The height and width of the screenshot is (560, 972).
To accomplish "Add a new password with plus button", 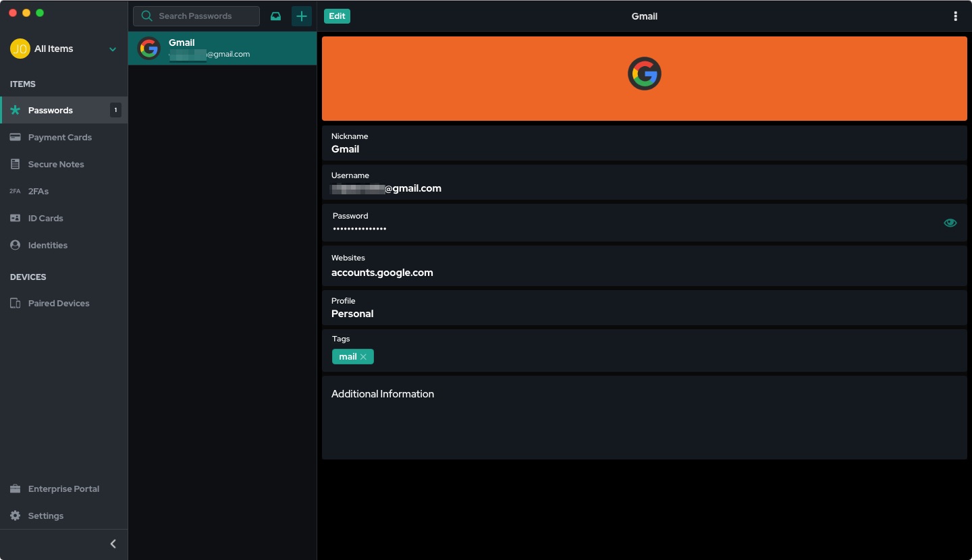I will tap(302, 16).
